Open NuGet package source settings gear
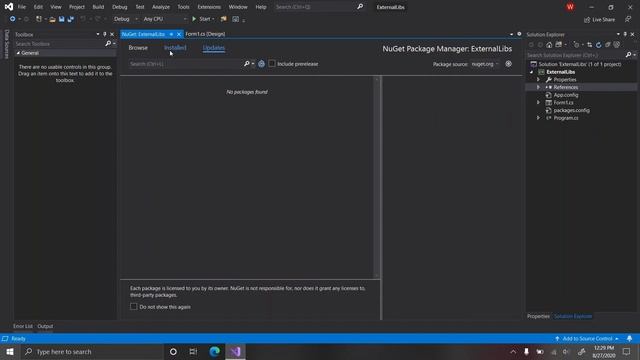 click(x=509, y=64)
